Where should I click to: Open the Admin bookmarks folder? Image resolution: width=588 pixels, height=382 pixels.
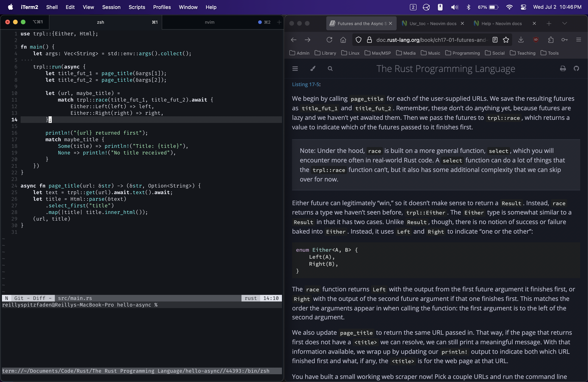(299, 53)
